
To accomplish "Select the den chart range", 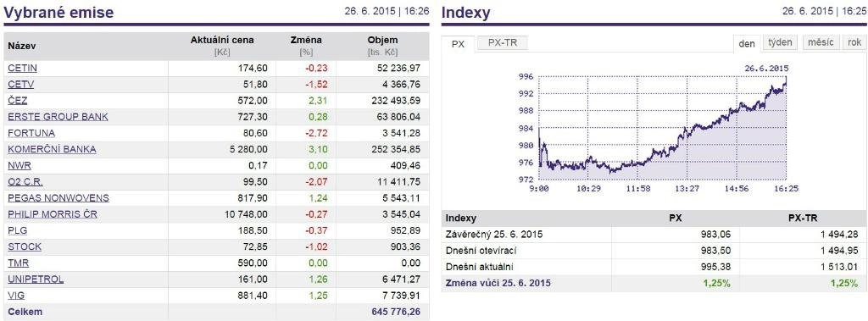I will click(747, 43).
